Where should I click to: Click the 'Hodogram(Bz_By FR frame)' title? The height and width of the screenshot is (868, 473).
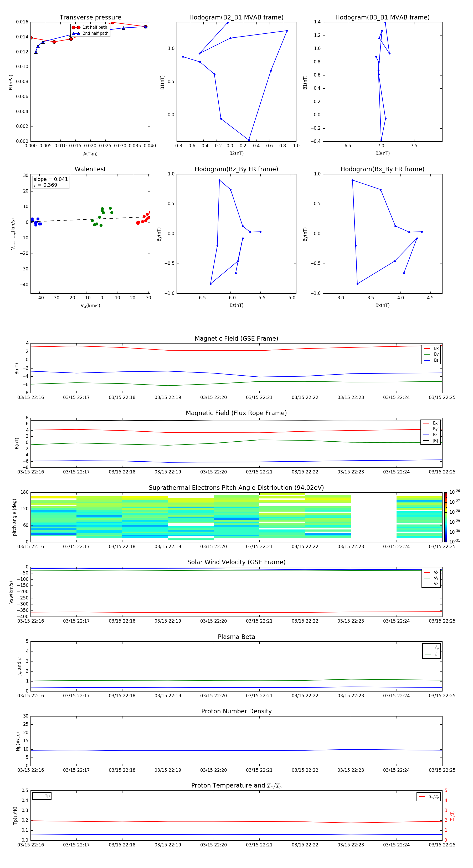click(236, 169)
